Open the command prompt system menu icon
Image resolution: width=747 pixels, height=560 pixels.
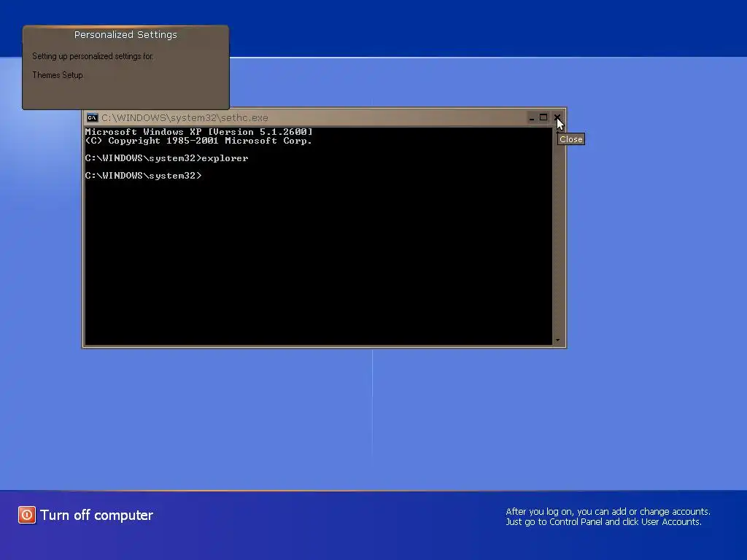[x=93, y=117]
